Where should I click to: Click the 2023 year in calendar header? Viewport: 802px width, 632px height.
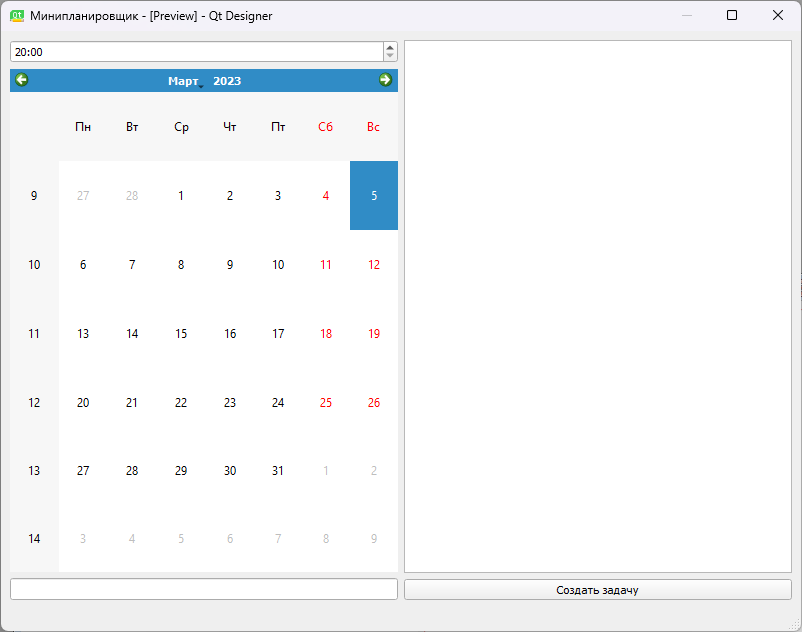[227, 81]
